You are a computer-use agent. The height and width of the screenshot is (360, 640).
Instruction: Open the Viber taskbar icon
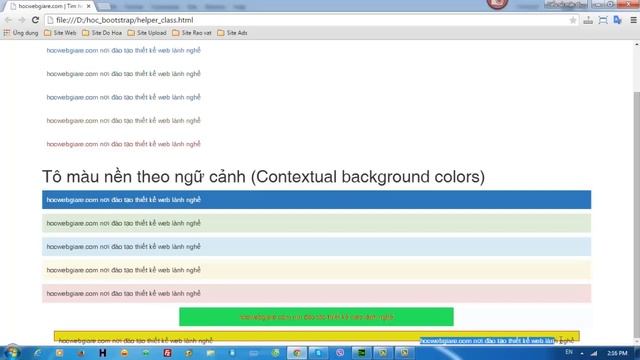(x=340, y=353)
